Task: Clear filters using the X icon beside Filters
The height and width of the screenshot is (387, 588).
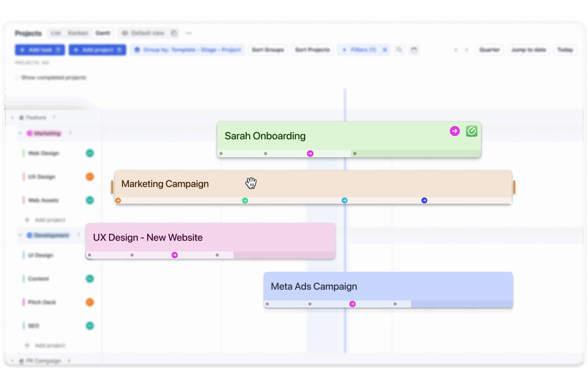Action: click(x=385, y=50)
